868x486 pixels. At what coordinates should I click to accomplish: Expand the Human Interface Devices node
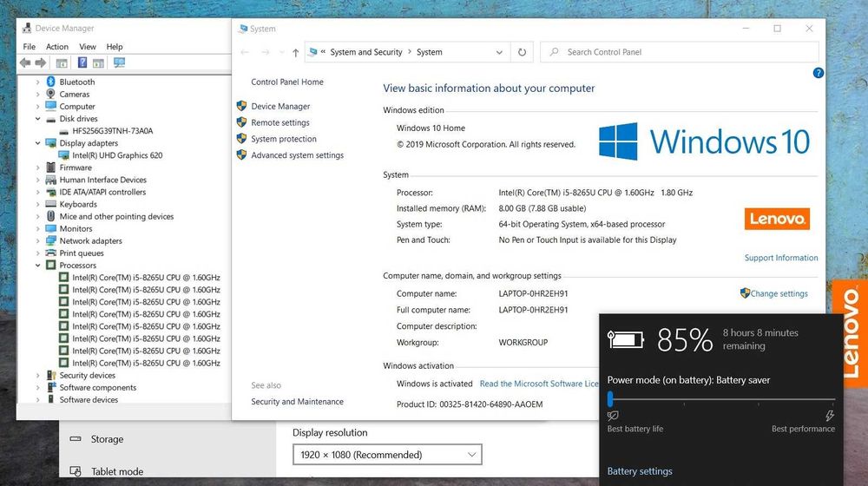(37, 180)
